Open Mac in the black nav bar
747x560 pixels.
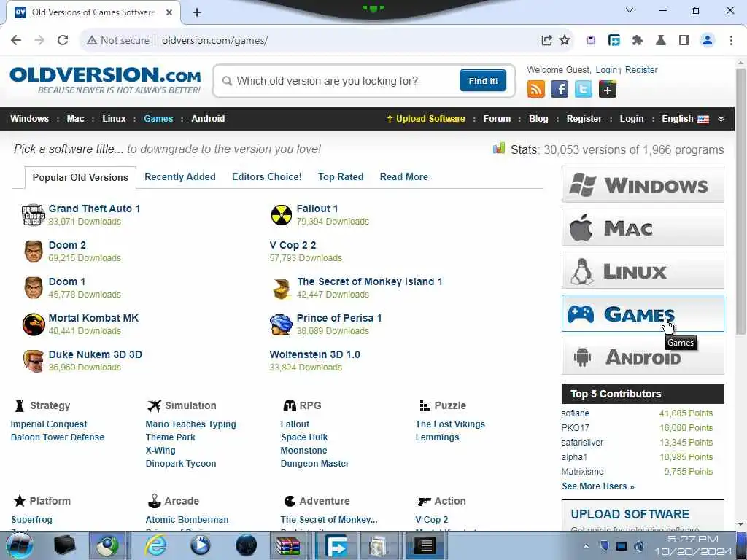[x=75, y=119]
